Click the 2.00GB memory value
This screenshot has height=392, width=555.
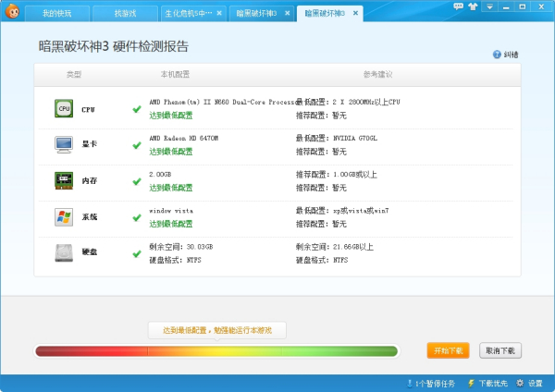pos(160,175)
